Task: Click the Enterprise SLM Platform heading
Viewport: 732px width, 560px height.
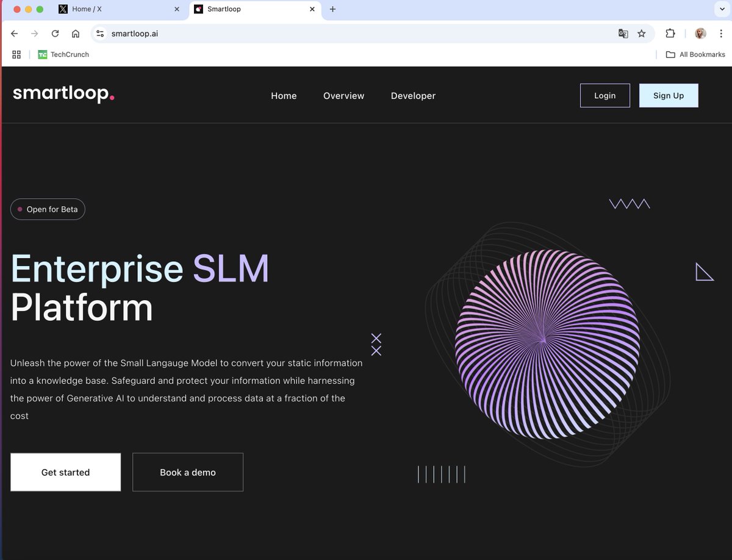Action: point(140,287)
